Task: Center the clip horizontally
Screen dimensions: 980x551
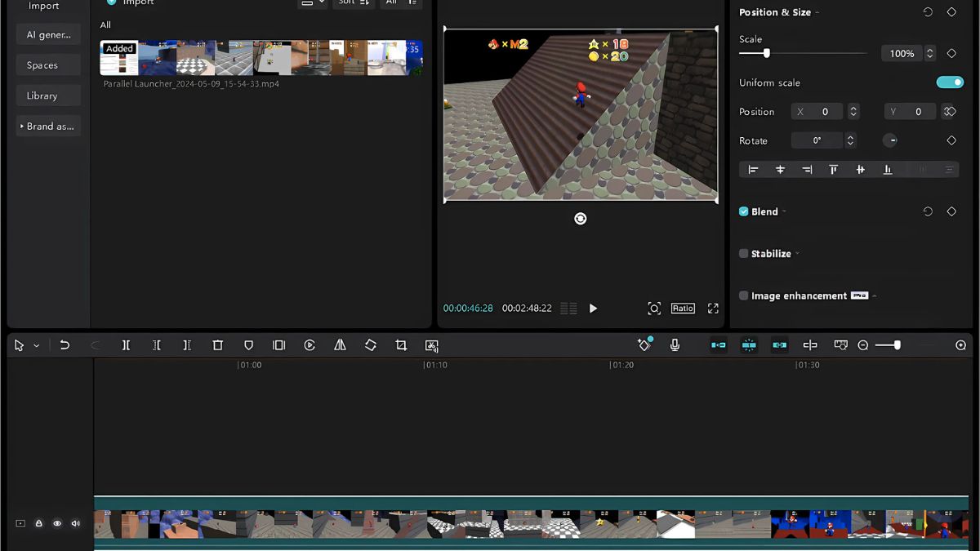Action: [x=780, y=169]
